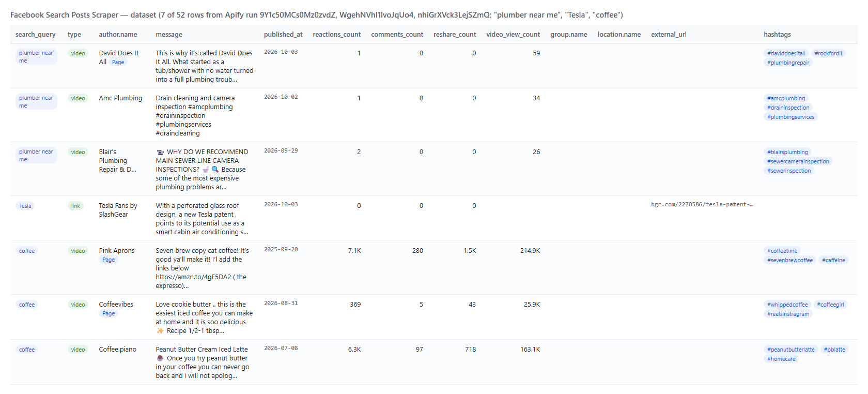Select the #amcplumbing hashtag tag

786,98
